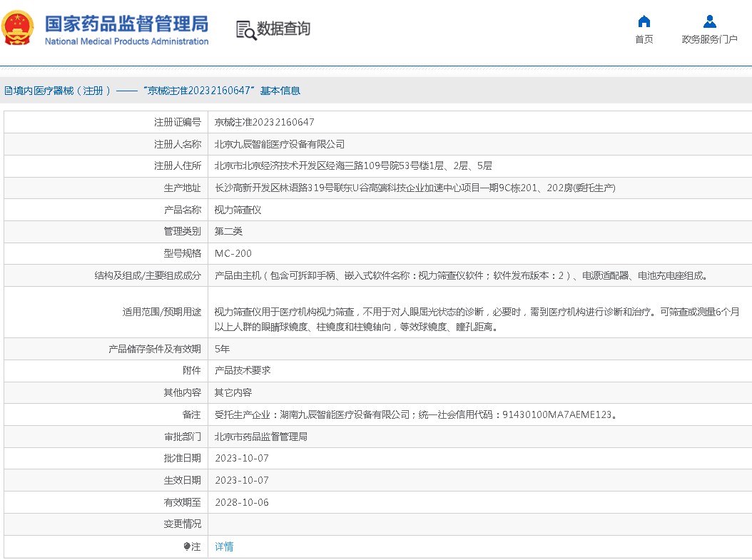The width and height of the screenshot is (752, 560).
Task: Click the 适用范围/预期用途 label
Action: coord(162,312)
